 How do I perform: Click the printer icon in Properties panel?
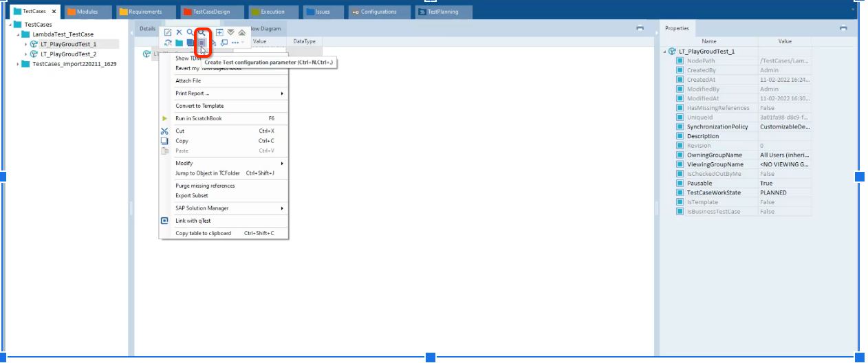coord(843,28)
